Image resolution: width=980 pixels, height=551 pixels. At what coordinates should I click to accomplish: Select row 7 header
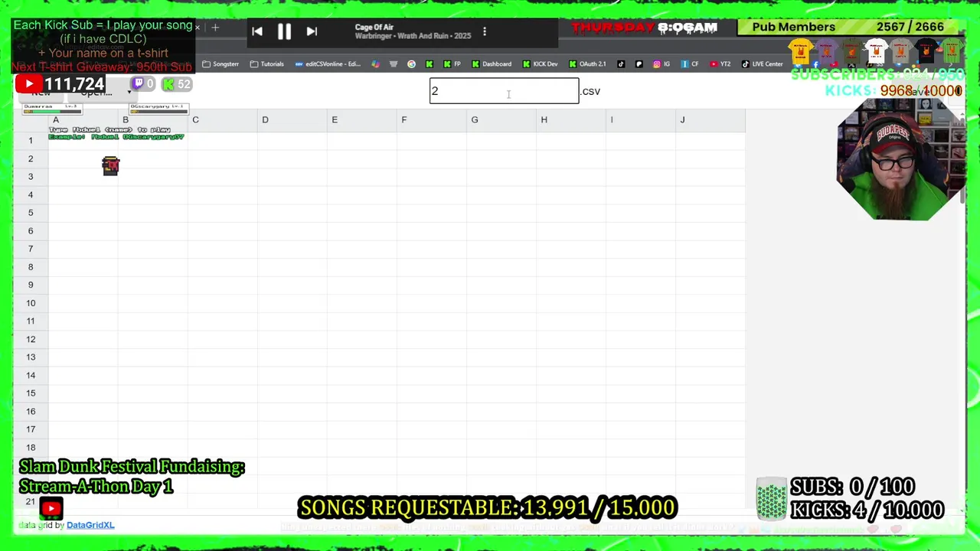pos(31,249)
